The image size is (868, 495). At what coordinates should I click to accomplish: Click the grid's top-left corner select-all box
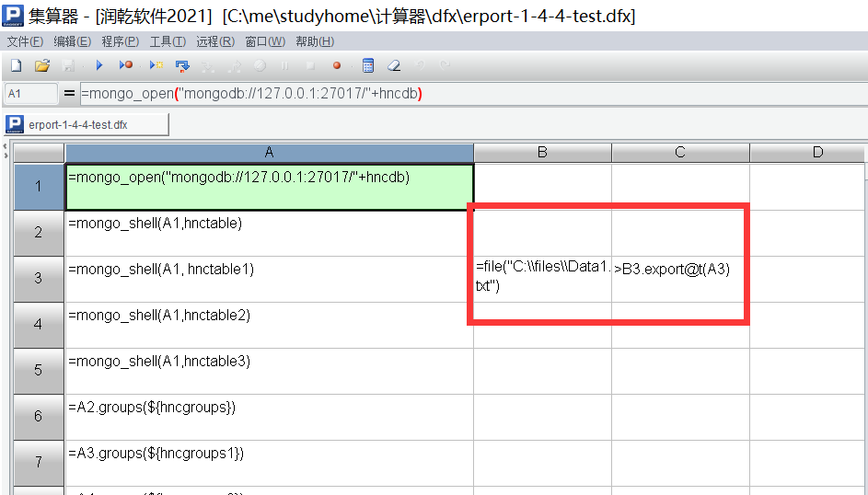click(x=38, y=153)
